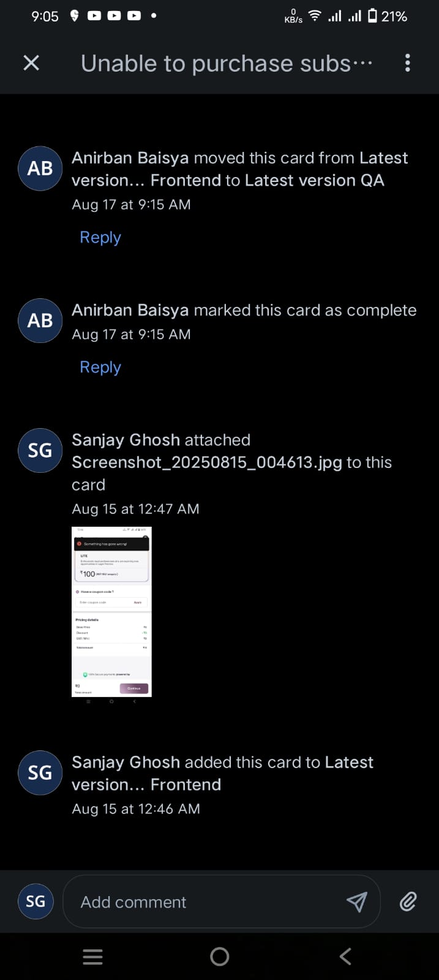This screenshot has width=439, height=980.
Task: Tap the Anirban Baisya name in complete activity
Action: (130, 311)
